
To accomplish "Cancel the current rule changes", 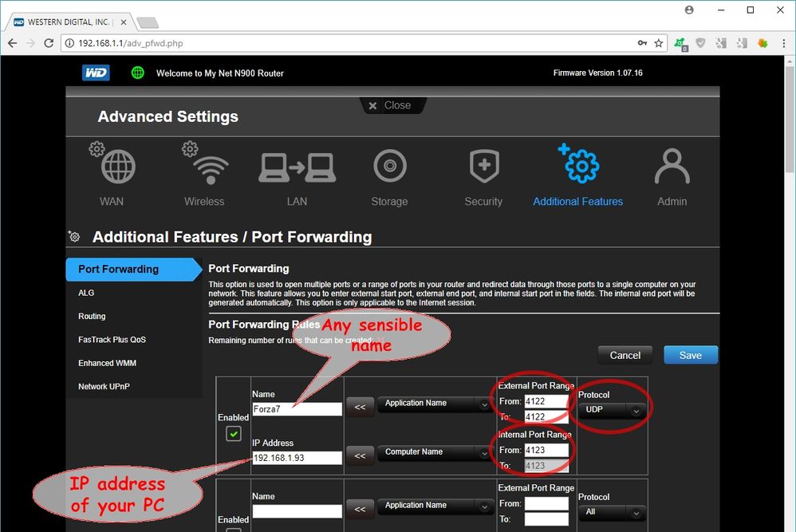I will pos(625,355).
